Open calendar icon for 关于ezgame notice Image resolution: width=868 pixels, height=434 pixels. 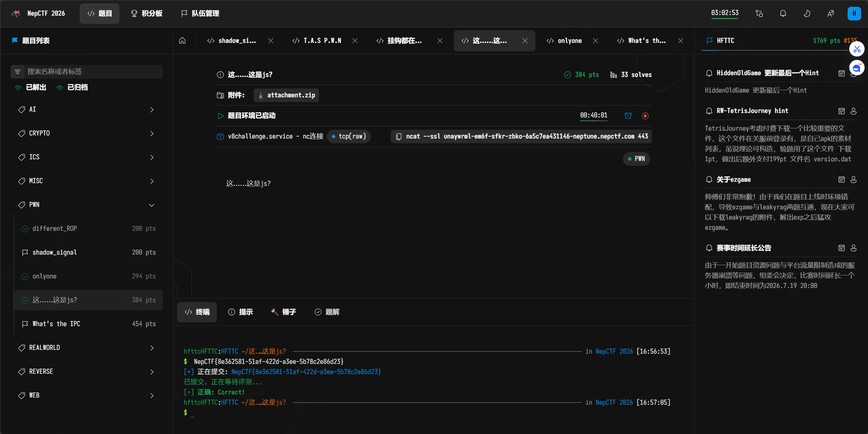click(x=841, y=180)
